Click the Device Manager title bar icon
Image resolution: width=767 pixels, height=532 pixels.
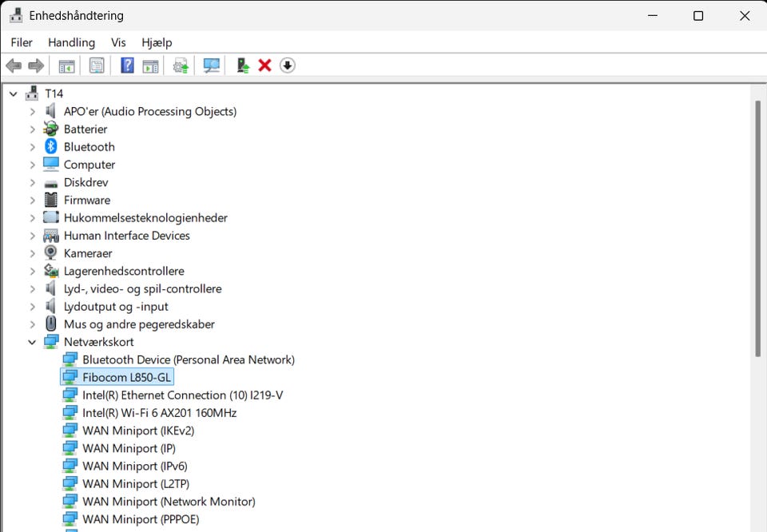point(16,16)
